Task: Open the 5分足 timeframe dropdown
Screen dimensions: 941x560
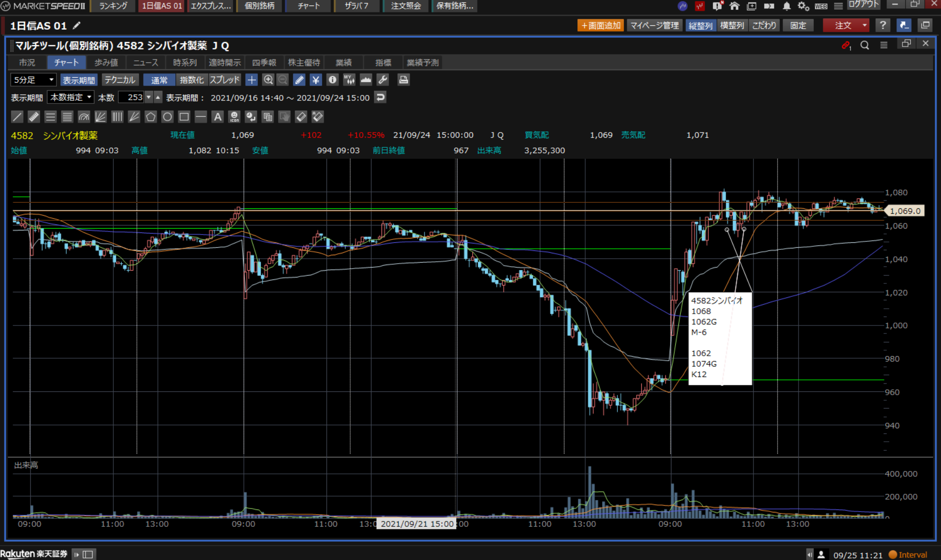Action: click(x=33, y=80)
